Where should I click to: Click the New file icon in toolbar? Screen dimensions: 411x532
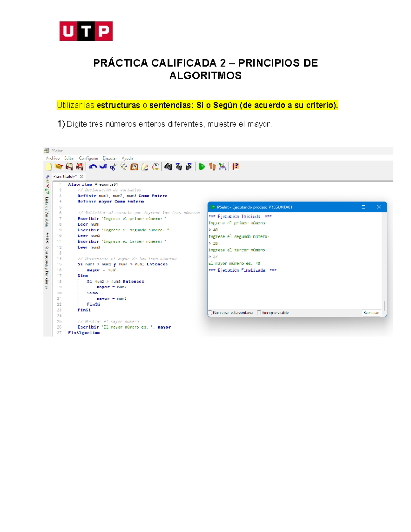coord(49,167)
